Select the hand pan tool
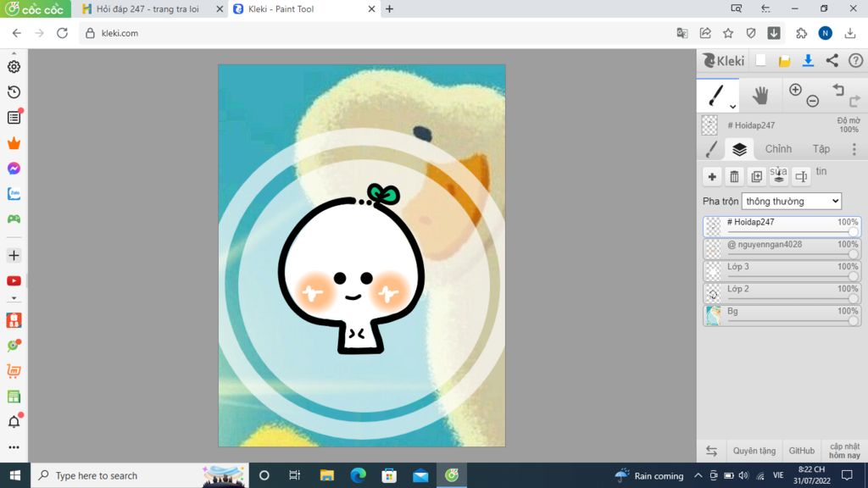This screenshot has width=868, height=488. pos(760,96)
